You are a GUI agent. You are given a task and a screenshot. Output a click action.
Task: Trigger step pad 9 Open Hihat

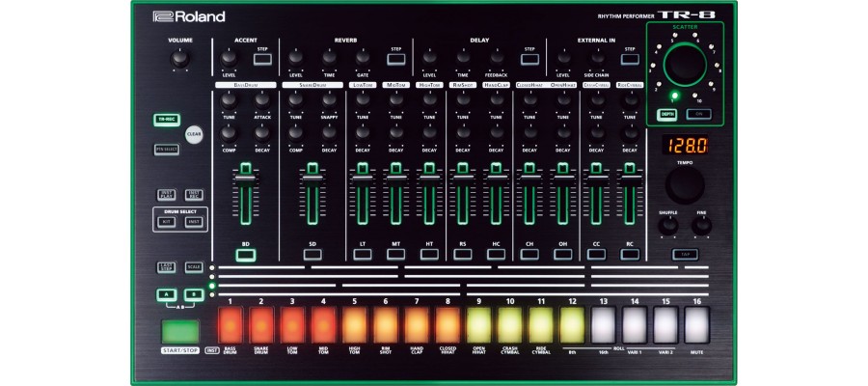[478, 325]
